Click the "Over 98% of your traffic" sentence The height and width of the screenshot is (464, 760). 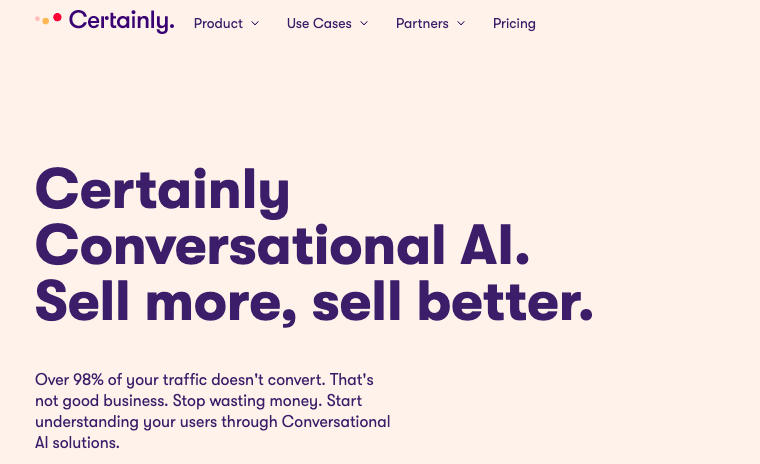[180, 380]
